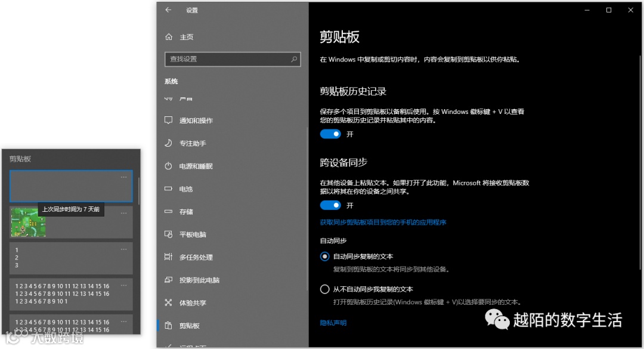Paste the "1 2 3" clipboard entry
Screen dimensions: 644x349
71,258
